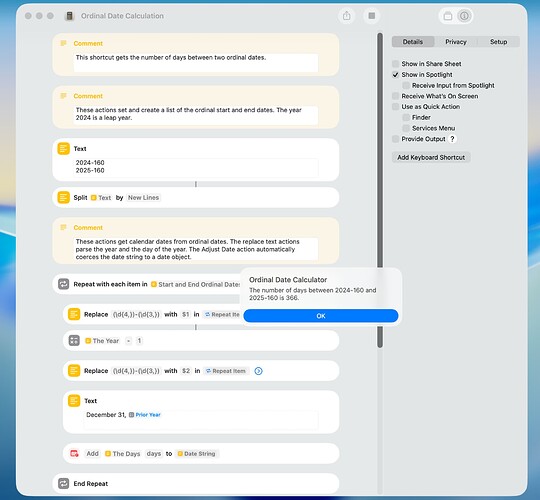
Task: Click Add Keyboard Shortcut button
Action: coord(431,157)
